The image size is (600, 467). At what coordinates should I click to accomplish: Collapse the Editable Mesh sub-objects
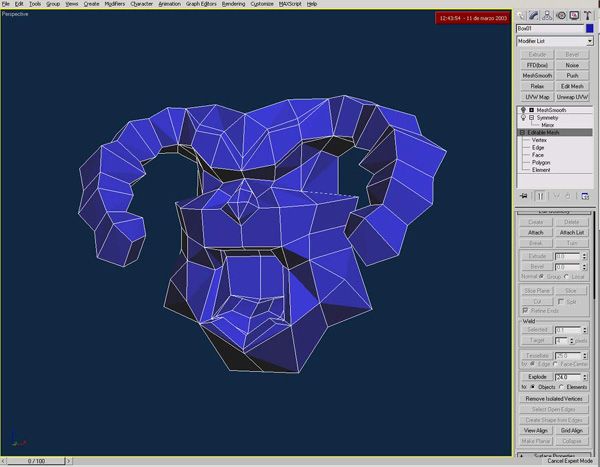[522, 132]
